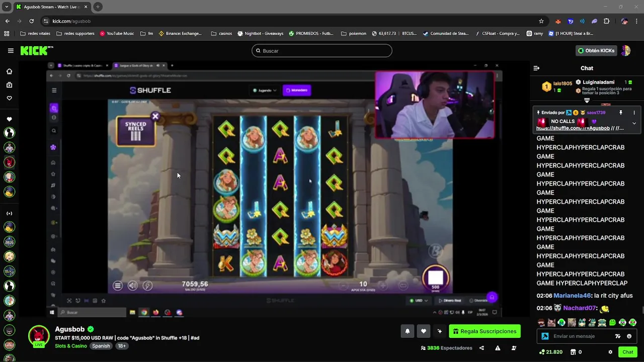Screen dimensions: 644x362
Task: Open the pokemon bookmarks folder
Action: pyautogui.click(x=353, y=34)
